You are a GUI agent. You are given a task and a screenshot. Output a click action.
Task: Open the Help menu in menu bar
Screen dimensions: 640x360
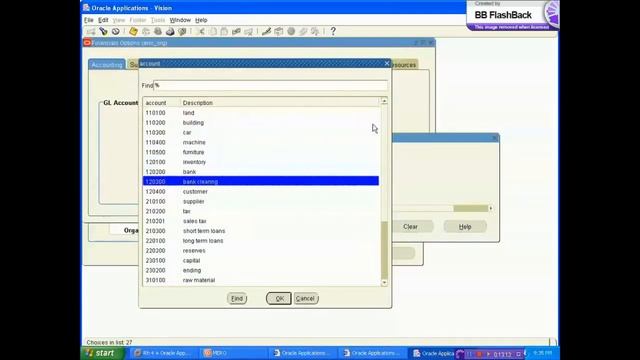tap(201, 20)
